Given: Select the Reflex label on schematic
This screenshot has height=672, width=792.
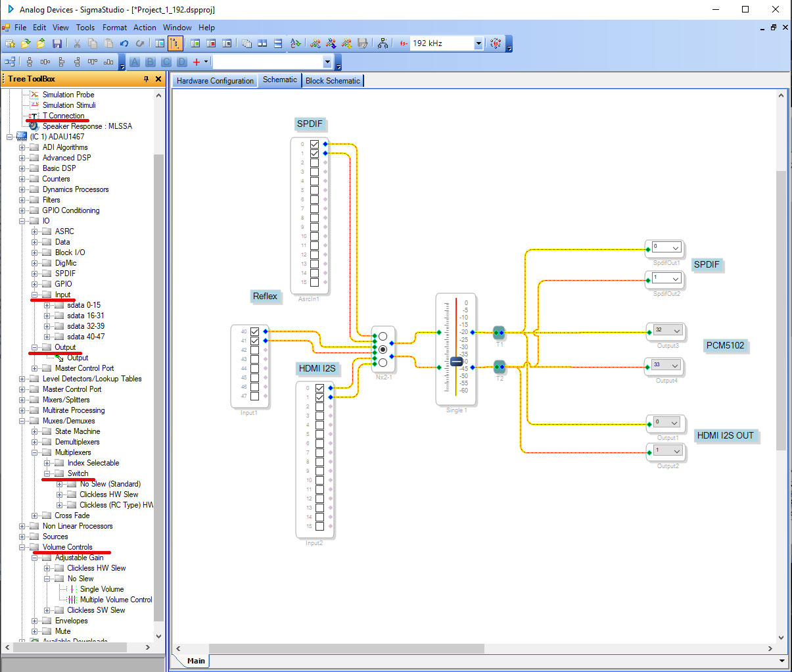Looking at the screenshot, I should pos(265,296).
